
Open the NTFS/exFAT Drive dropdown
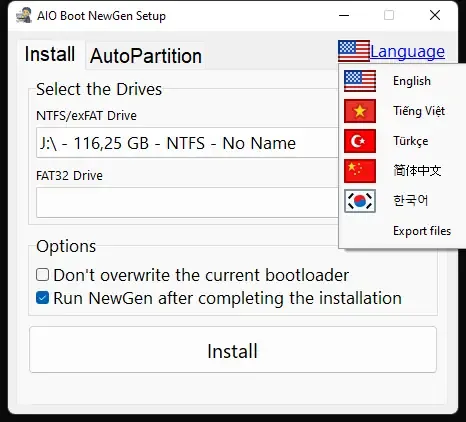[x=187, y=143]
